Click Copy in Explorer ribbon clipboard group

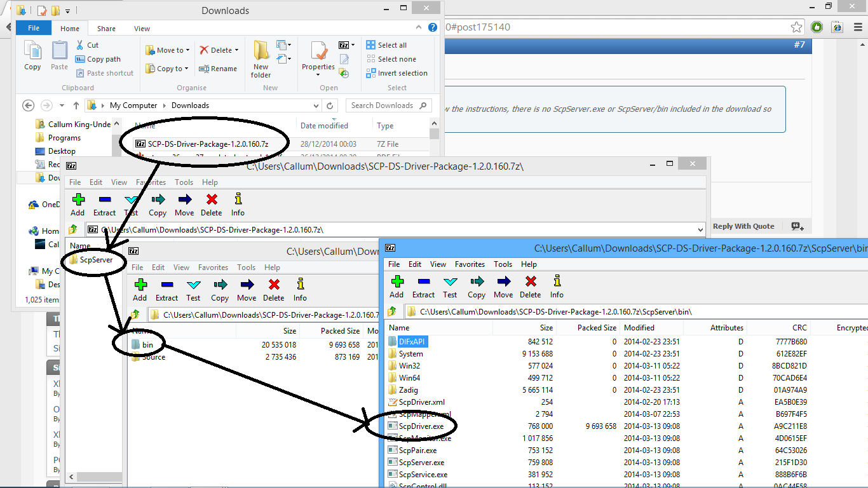[x=32, y=56]
